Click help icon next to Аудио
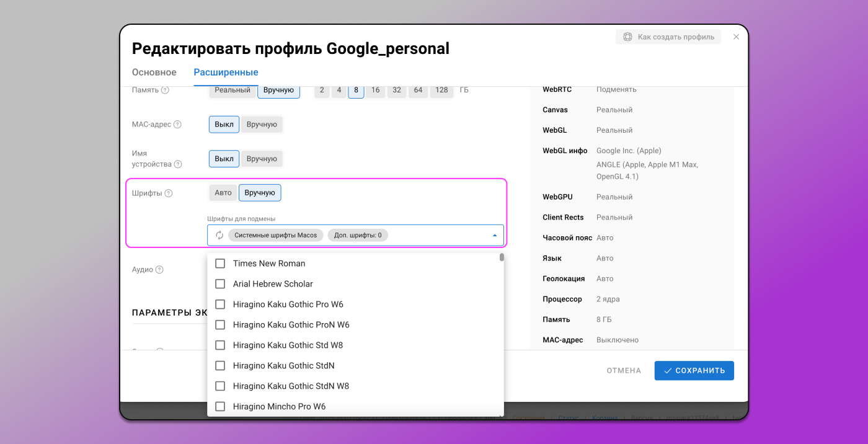The width and height of the screenshot is (868, 444). point(159,270)
